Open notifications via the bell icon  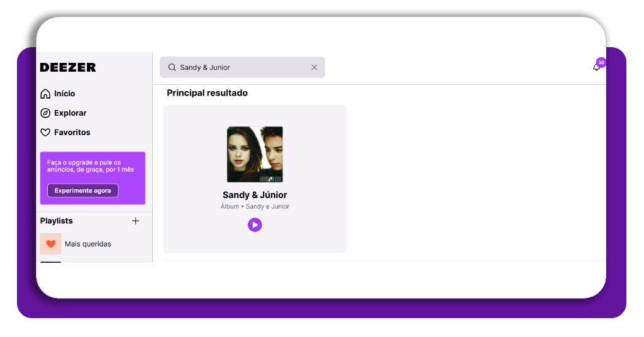tap(596, 67)
